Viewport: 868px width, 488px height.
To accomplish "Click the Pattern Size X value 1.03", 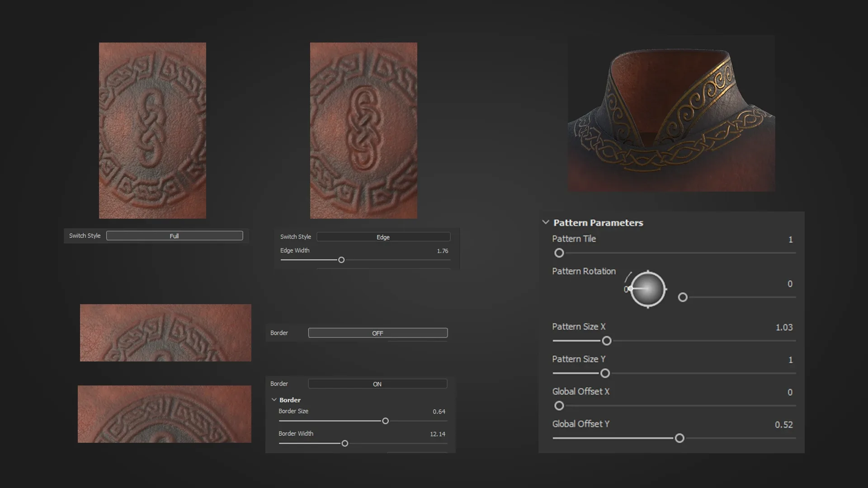I will click(784, 327).
